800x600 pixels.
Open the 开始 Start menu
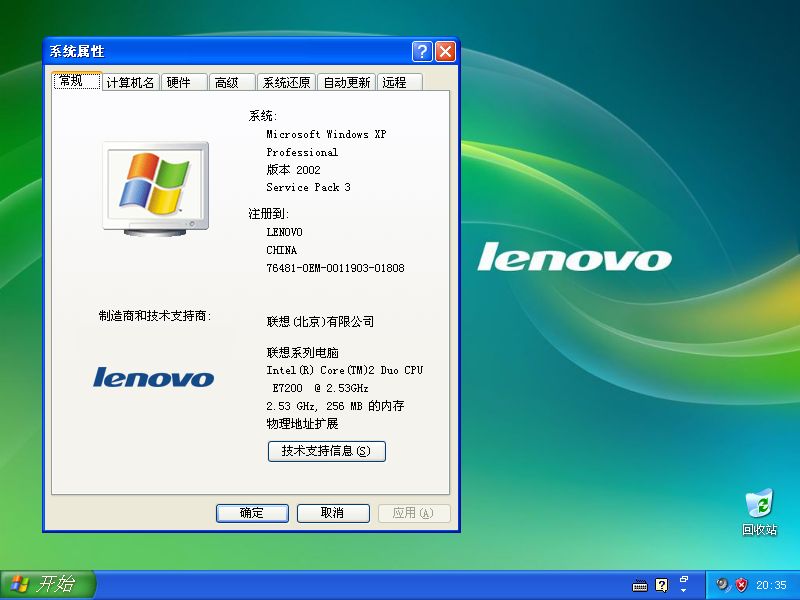[48, 585]
